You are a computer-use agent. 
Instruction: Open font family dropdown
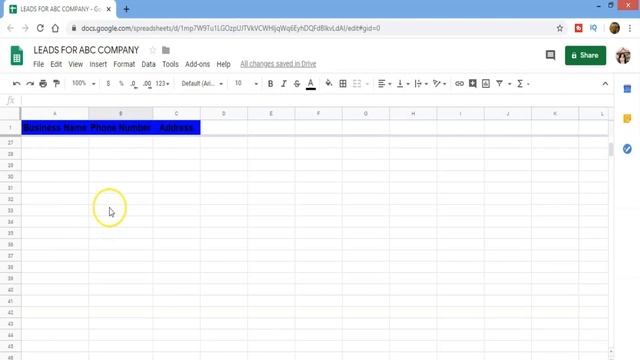pos(202,84)
